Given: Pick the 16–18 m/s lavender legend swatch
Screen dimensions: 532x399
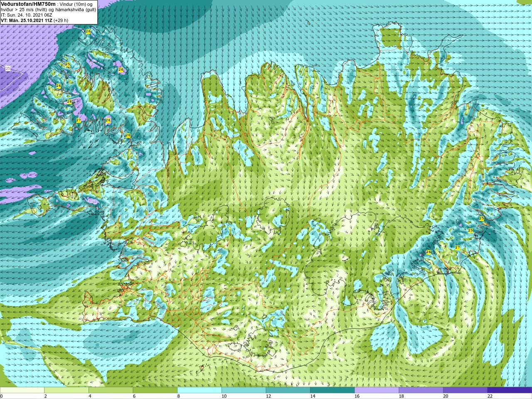Looking at the screenshot, I should pos(377,390).
